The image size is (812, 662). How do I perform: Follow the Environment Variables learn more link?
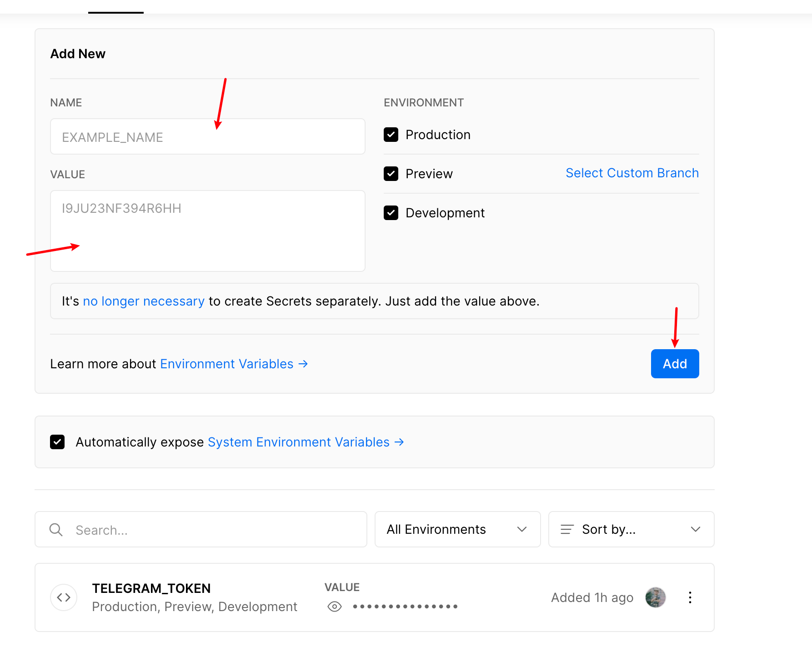[234, 364]
